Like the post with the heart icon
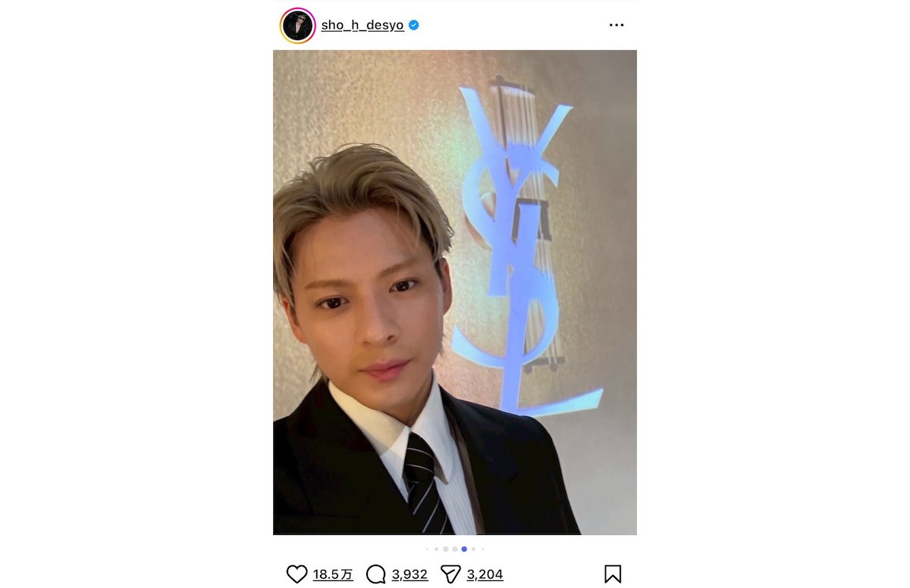The height and width of the screenshot is (588, 910). tap(297, 574)
